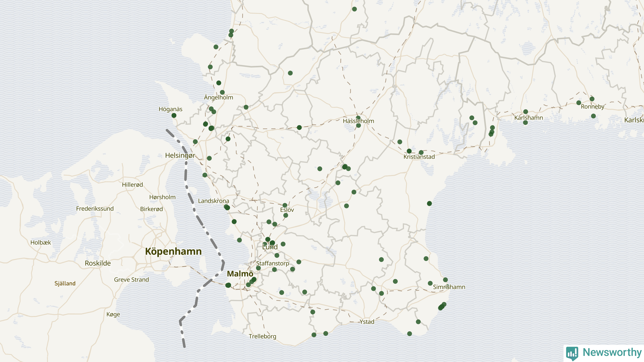This screenshot has width=644, height=362.
Task: Click the Hässleholm label
Action: tap(358, 121)
